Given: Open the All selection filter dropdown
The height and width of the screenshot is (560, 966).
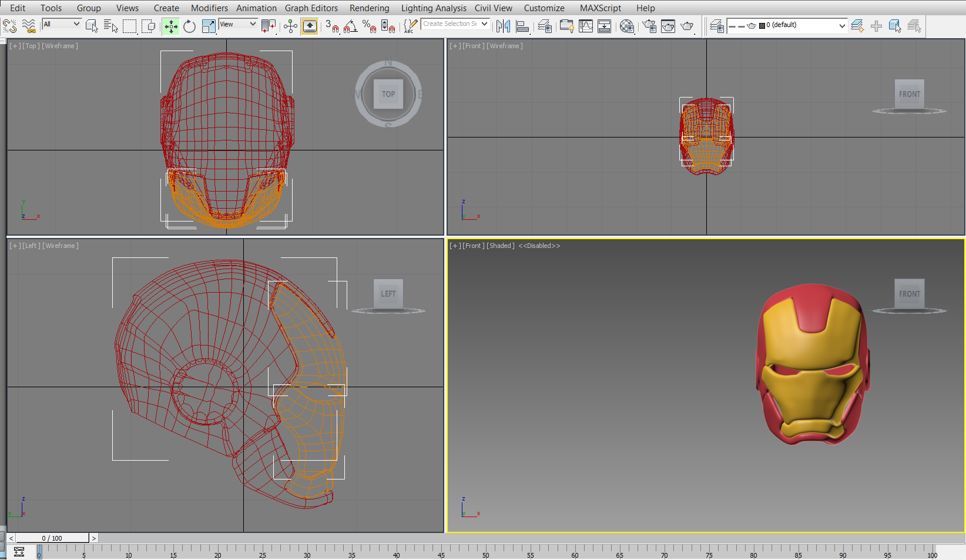Looking at the screenshot, I should pos(62,24).
